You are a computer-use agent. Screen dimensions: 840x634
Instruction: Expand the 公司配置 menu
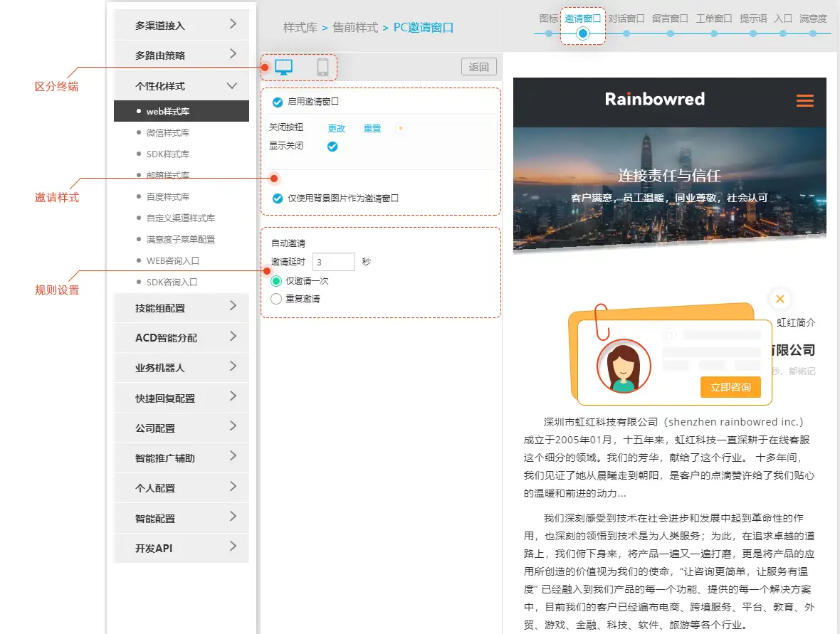pyautogui.click(x=182, y=428)
